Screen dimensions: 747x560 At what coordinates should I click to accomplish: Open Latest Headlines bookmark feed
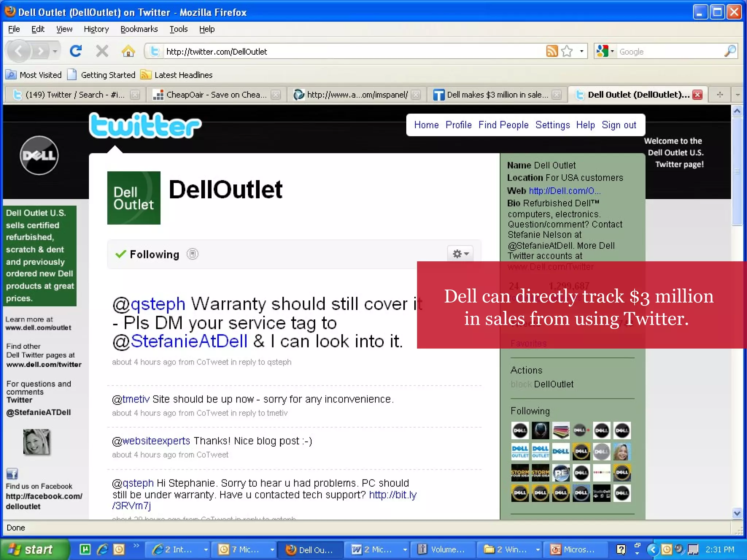pyautogui.click(x=177, y=75)
